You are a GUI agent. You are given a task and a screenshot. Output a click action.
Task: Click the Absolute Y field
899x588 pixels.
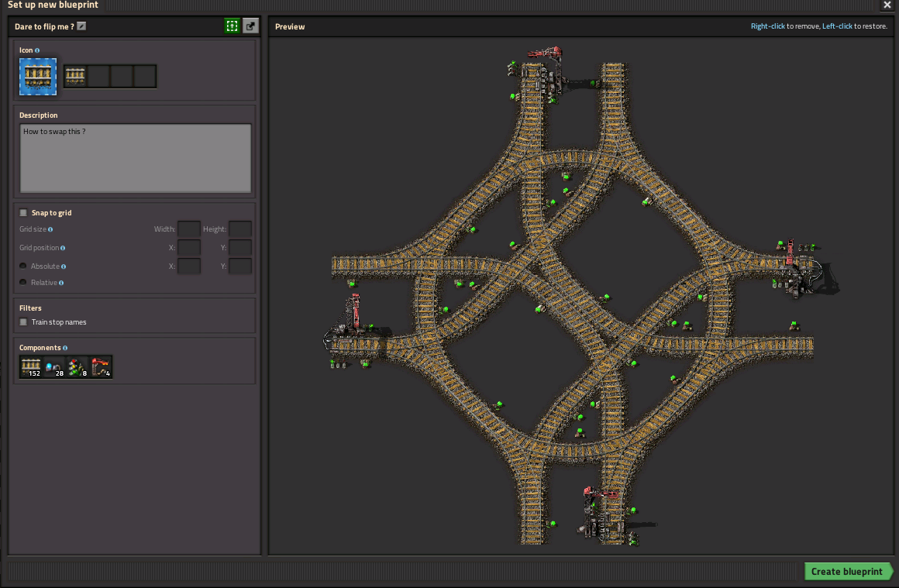tap(239, 266)
